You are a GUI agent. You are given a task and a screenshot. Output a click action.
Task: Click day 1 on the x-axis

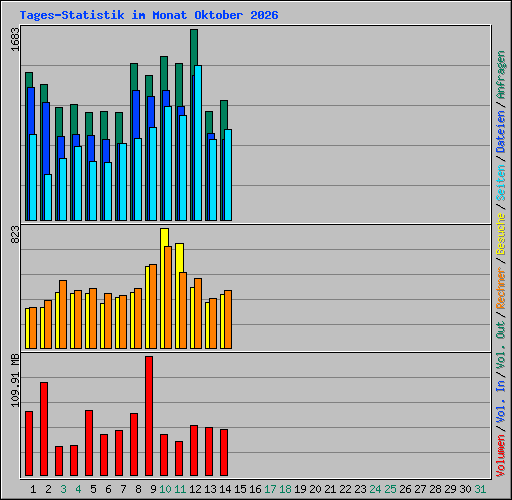click(x=33, y=489)
